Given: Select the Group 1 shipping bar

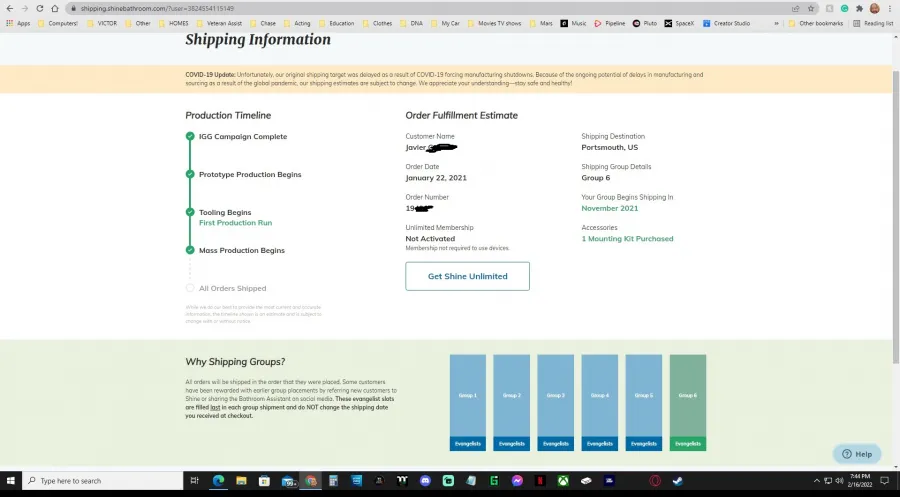Looking at the screenshot, I should (468, 402).
